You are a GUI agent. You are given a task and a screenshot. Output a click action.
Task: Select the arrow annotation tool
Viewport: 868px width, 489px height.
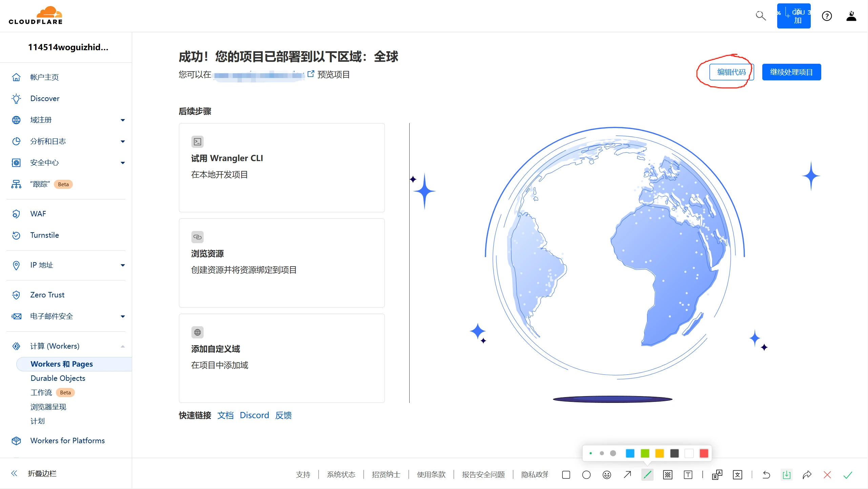(x=627, y=475)
